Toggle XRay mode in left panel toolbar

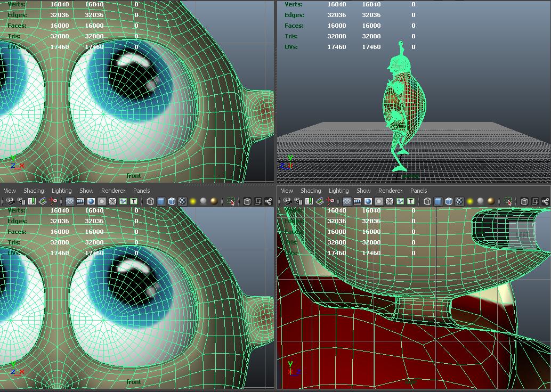click(247, 201)
